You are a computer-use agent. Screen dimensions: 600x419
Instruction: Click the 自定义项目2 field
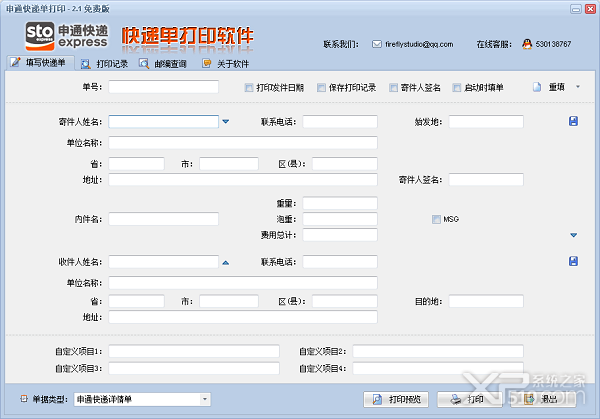(x=438, y=351)
